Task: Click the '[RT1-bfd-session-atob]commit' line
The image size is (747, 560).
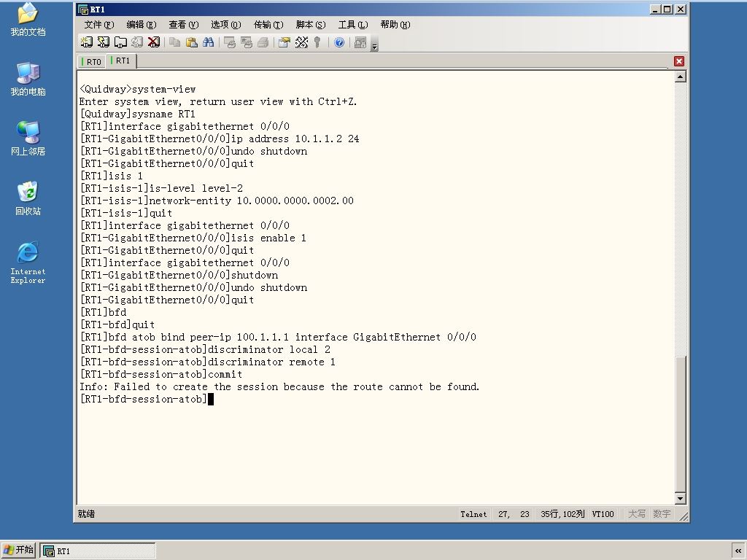Action: click(161, 374)
